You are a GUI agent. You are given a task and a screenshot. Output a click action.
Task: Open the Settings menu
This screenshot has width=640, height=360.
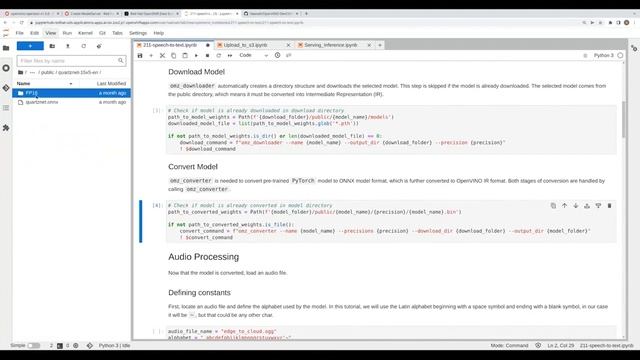[x=138, y=33]
